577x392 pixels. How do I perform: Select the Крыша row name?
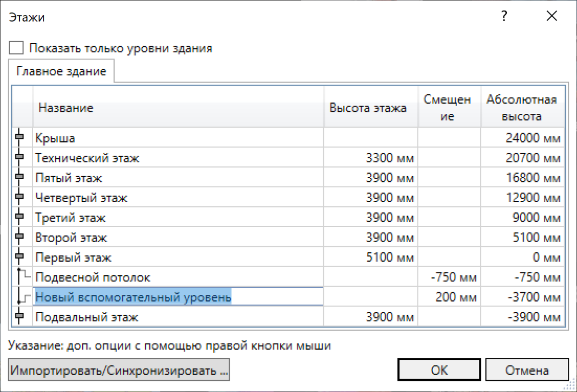[x=178, y=138]
